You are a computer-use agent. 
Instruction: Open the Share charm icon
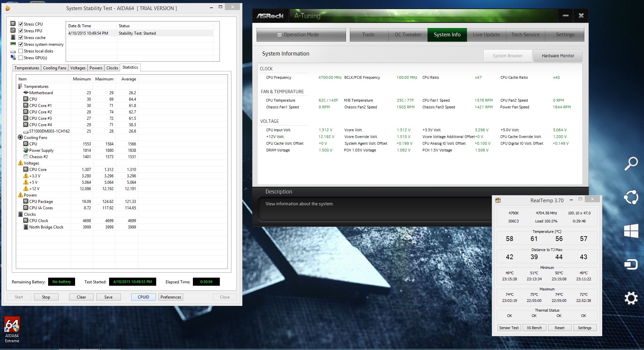[x=631, y=197]
